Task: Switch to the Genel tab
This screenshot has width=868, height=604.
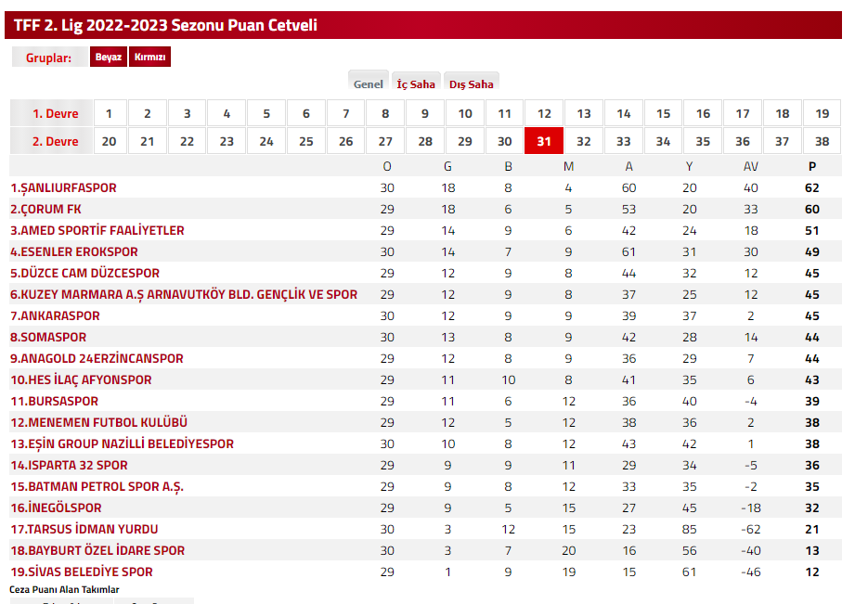Action: click(x=369, y=84)
